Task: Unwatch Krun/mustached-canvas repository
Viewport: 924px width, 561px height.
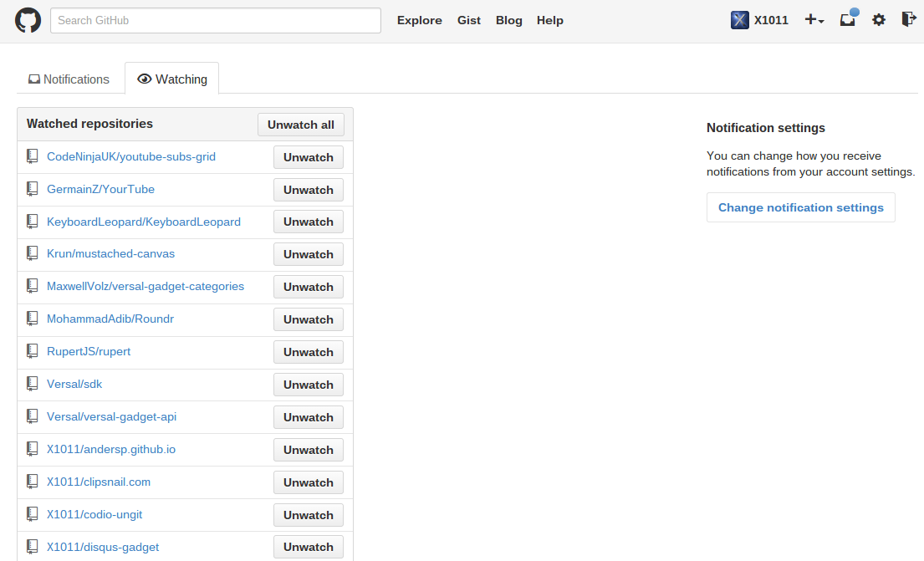Action: pos(309,254)
